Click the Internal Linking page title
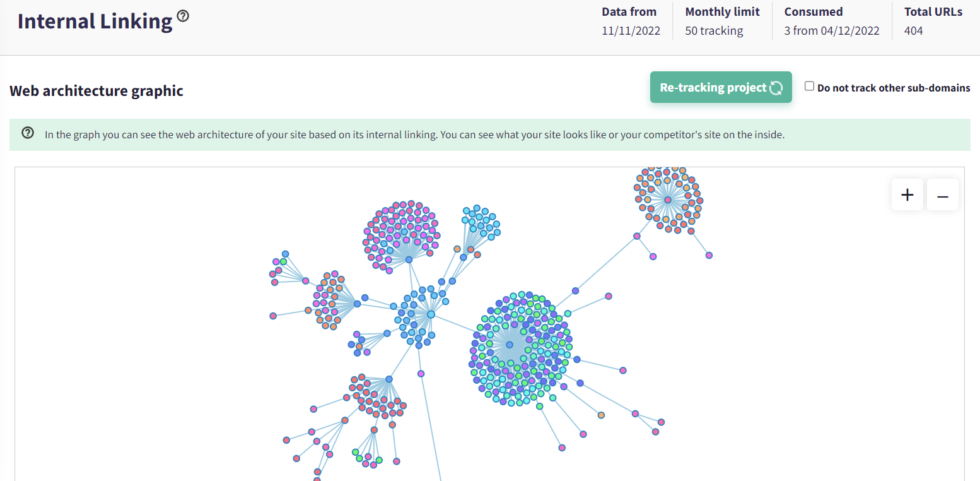 click(x=95, y=21)
